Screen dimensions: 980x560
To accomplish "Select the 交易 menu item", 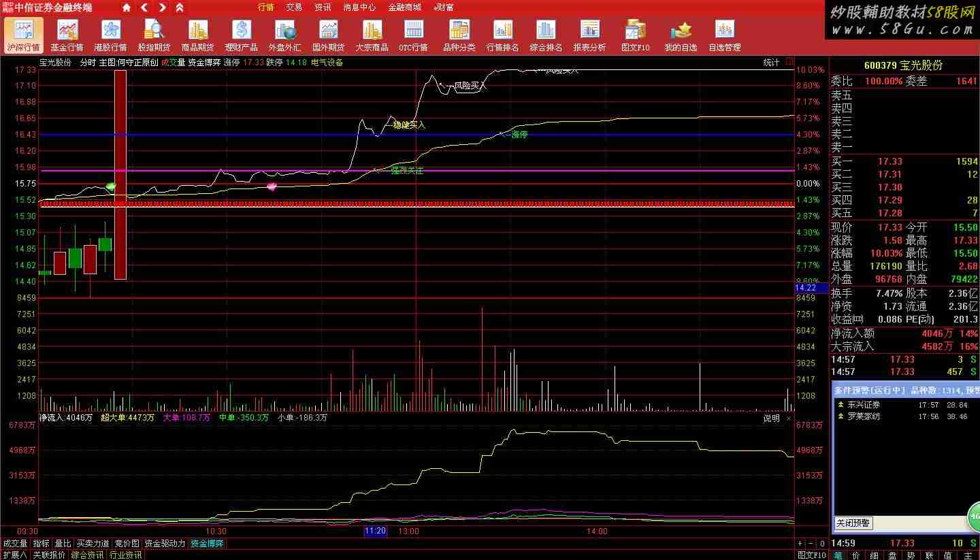I will [x=294, y=7].
